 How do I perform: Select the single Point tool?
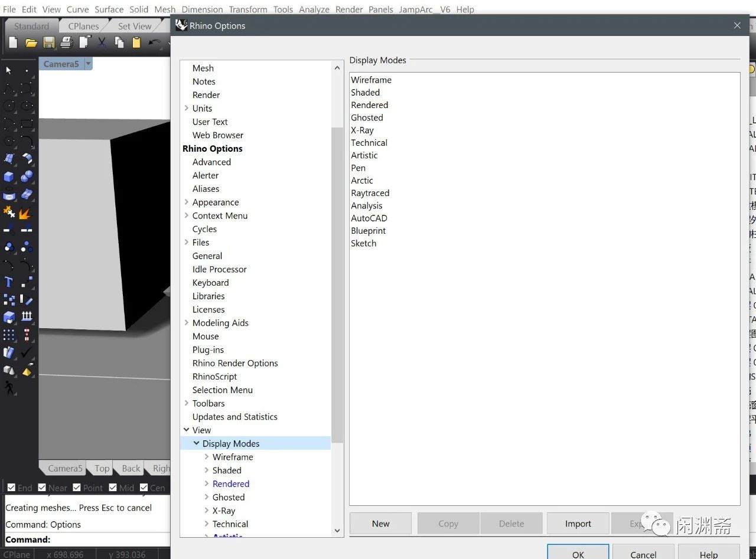pyautogui.click(x=27, y=70)
